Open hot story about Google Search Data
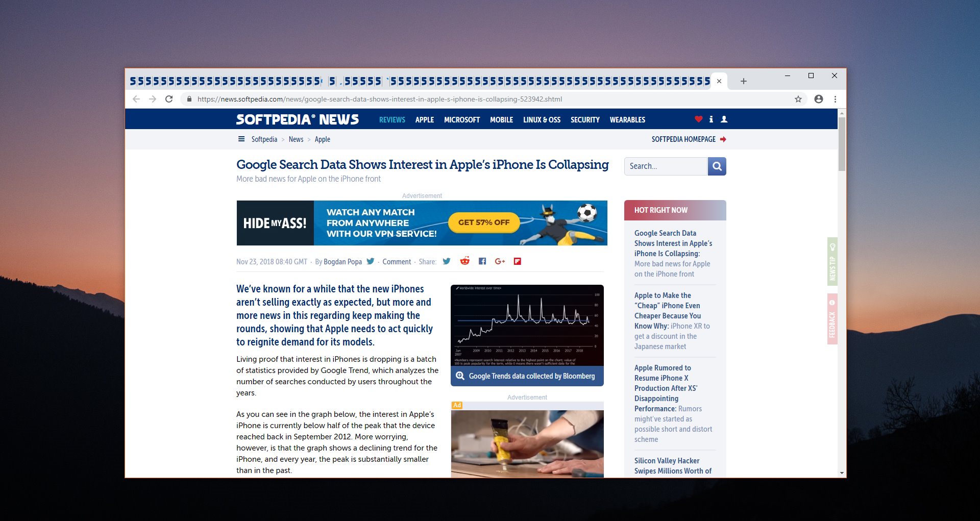This screenshot has width=980, height=521. click(673, 254)
